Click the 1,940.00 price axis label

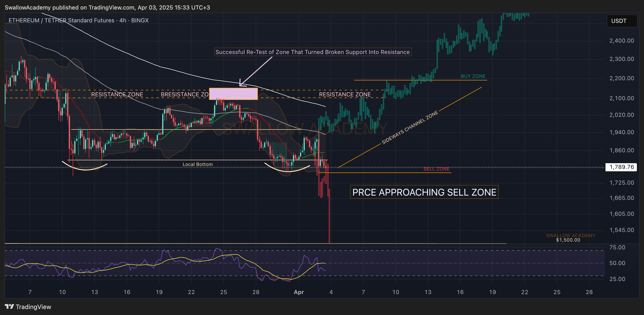coord(621,132)
